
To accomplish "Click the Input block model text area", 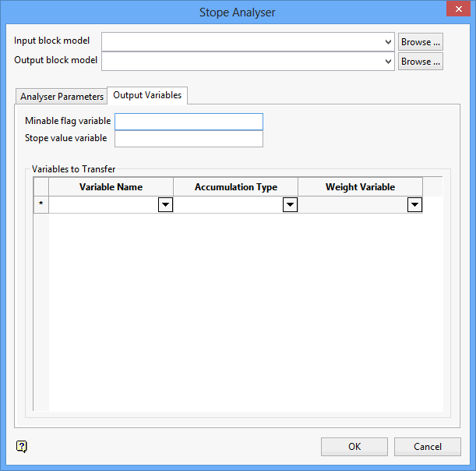I will point(242,42).
